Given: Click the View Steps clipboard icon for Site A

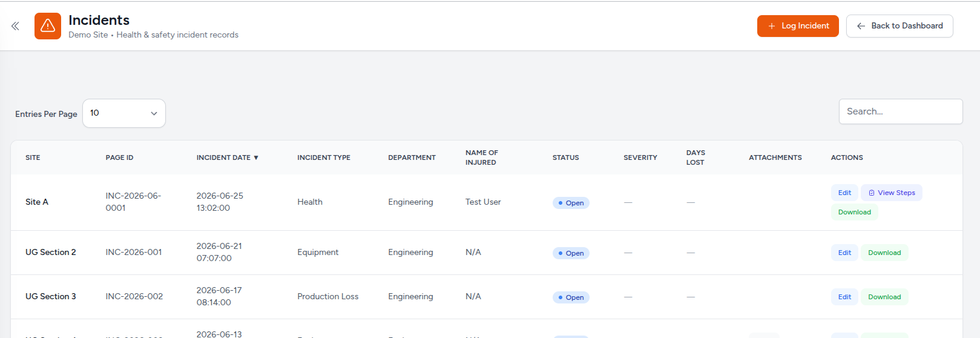Looking at the screenshot, I should (x=872, y=193).
